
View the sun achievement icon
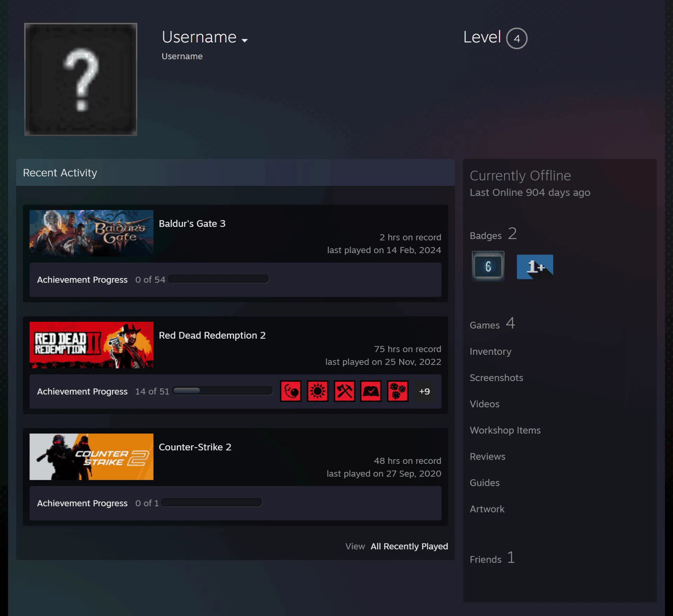coord(318,391)
